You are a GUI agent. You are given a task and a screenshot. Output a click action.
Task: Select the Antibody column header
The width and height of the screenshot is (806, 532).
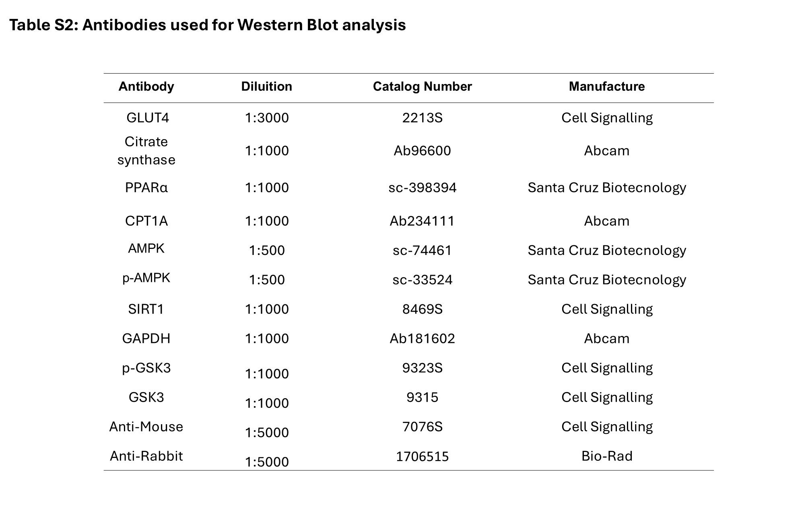pyautogui.click(x=146, y=86)
